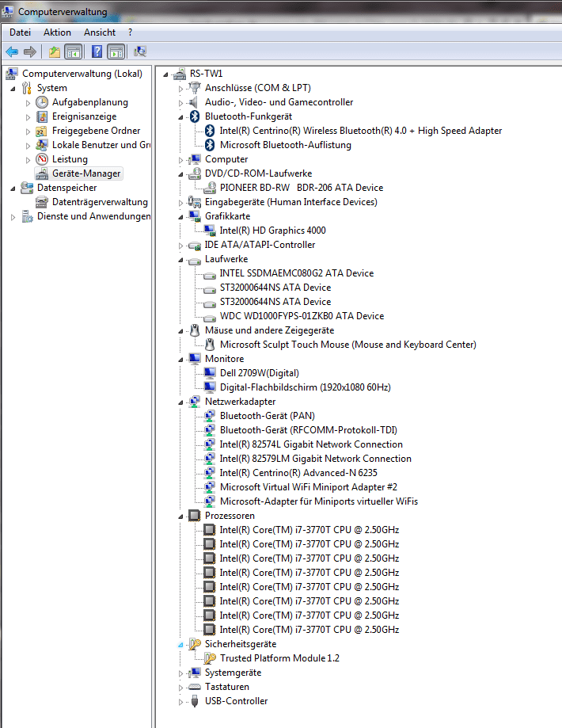Viewport: 562px width, 728px height.
Task: Select Intel 82579LM Gigabit Network Connection
Action: click(316, 459)
